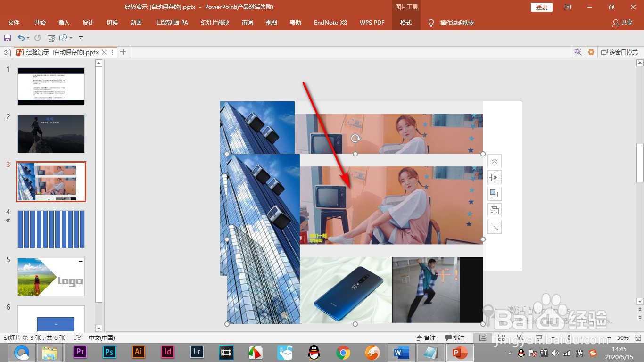Switch to the 开始 ribbon tab
The height and width of the screenshot is (362, 644).
40,23
